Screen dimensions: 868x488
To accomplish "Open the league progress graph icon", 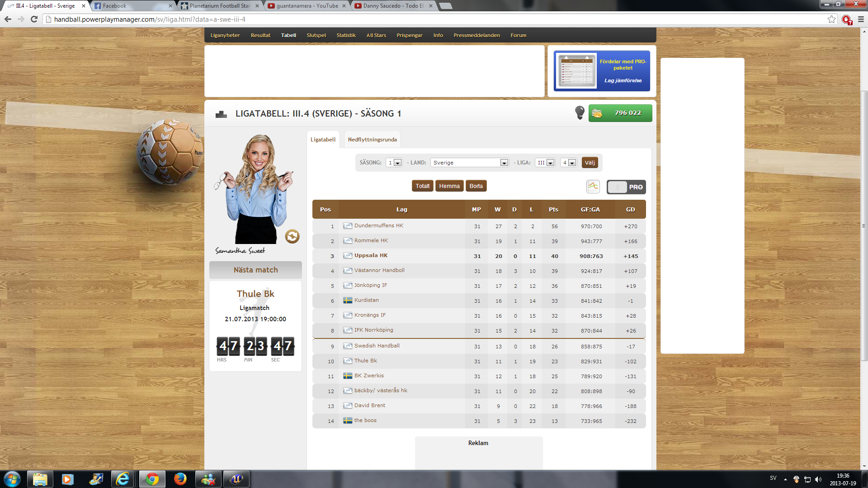I will tap(593, 186).
